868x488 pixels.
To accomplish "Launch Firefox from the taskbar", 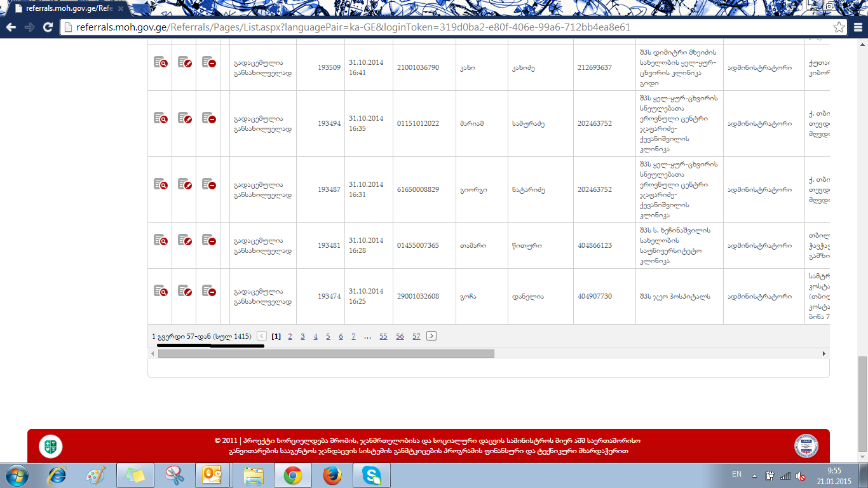I will (332, 475).
